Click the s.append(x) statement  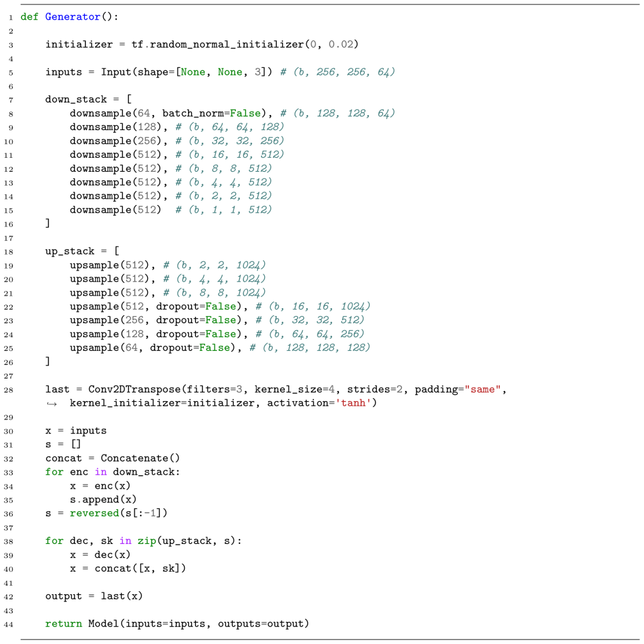pos(103,499)
